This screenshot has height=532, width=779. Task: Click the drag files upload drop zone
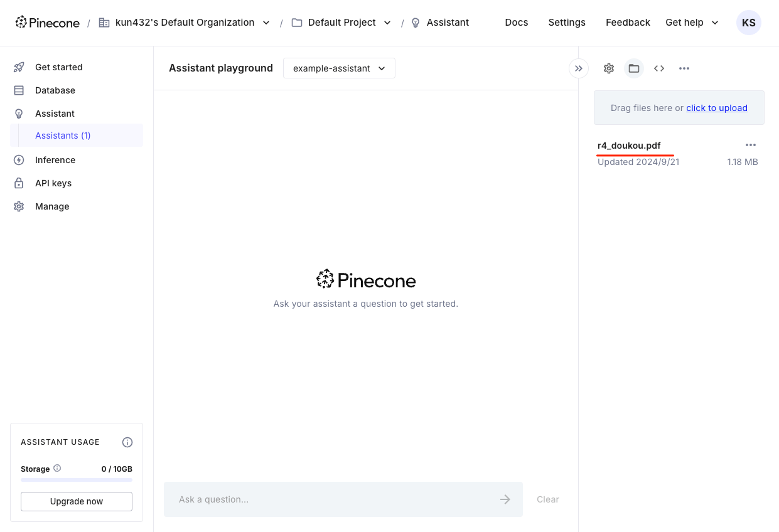pos(679,108)
